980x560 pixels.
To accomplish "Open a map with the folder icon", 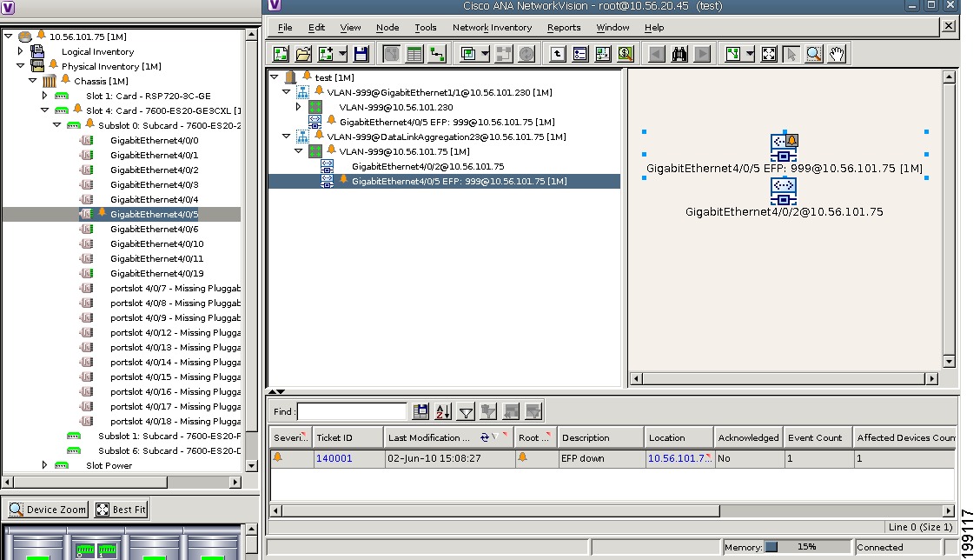I will [x=303, y=55].
